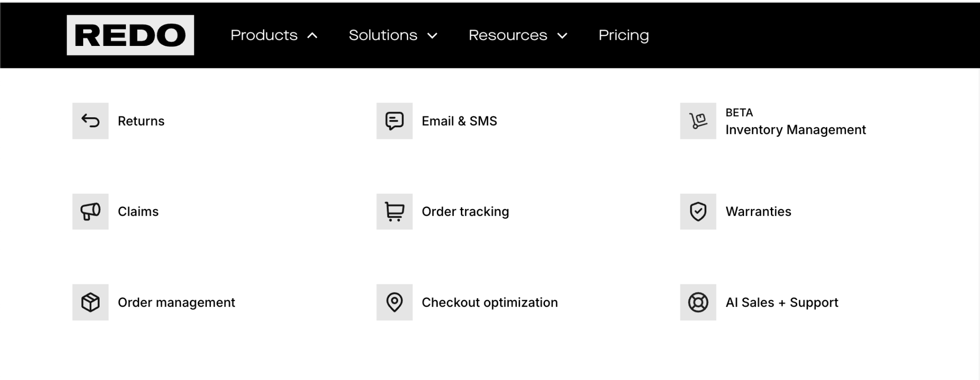
Task: Click the Checkout optimization pin icon
Action: 394,302
